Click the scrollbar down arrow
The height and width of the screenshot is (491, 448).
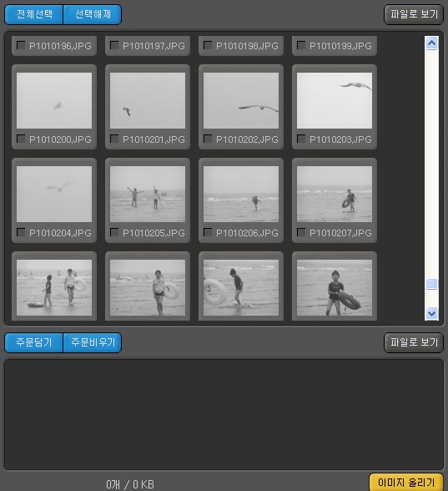tap(432, 313)
